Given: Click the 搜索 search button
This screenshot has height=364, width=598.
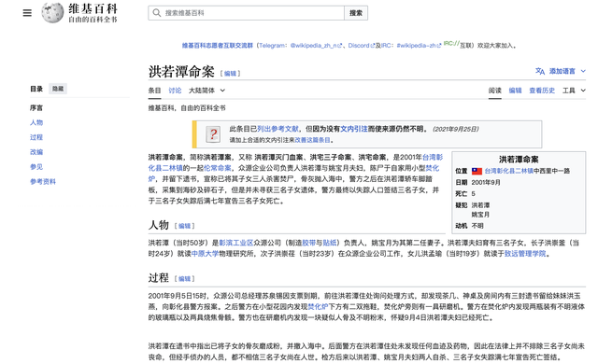Looking at the screenshot, I should coord(356,13).
